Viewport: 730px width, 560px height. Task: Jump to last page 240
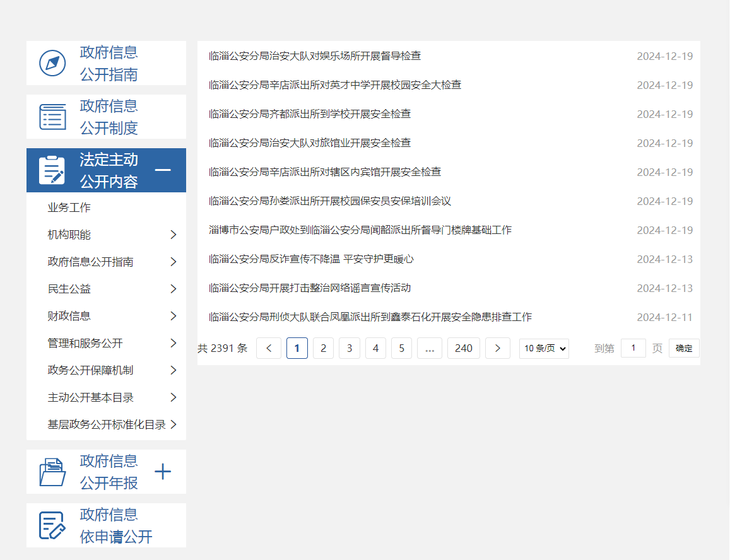464,348
